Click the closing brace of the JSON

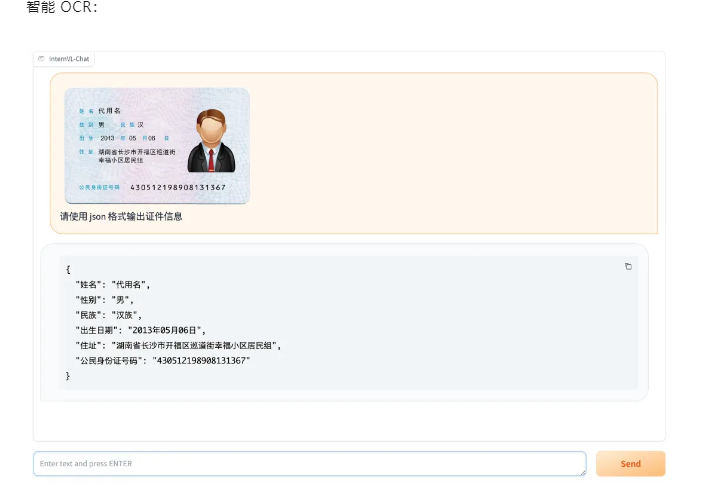coord(68,375)
